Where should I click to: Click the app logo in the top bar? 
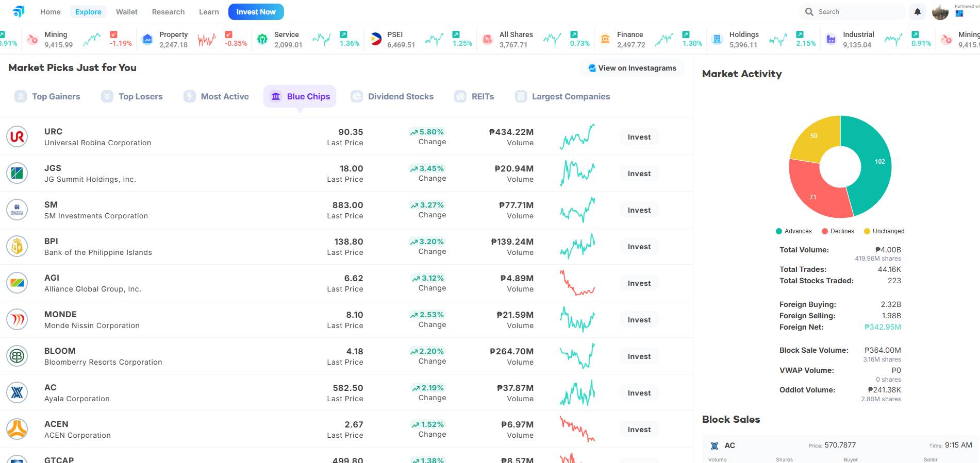tap(19, 11)
